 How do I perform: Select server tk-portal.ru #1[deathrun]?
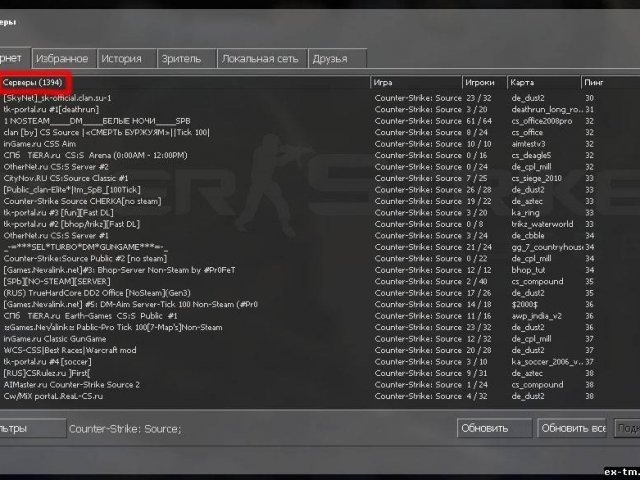click(320, 109)
